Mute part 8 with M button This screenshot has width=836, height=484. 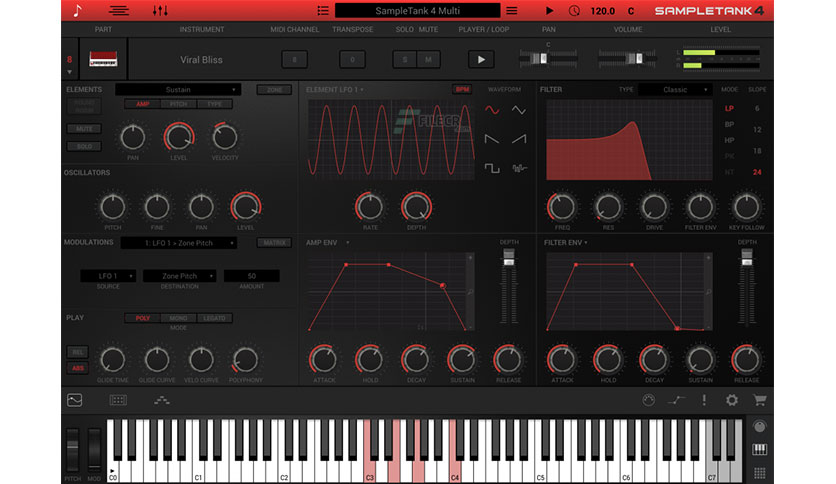[428, 59]
